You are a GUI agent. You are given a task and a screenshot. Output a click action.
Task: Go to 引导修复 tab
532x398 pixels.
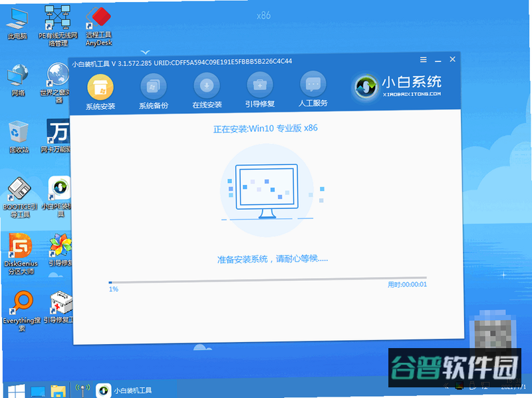click(260, 91)
